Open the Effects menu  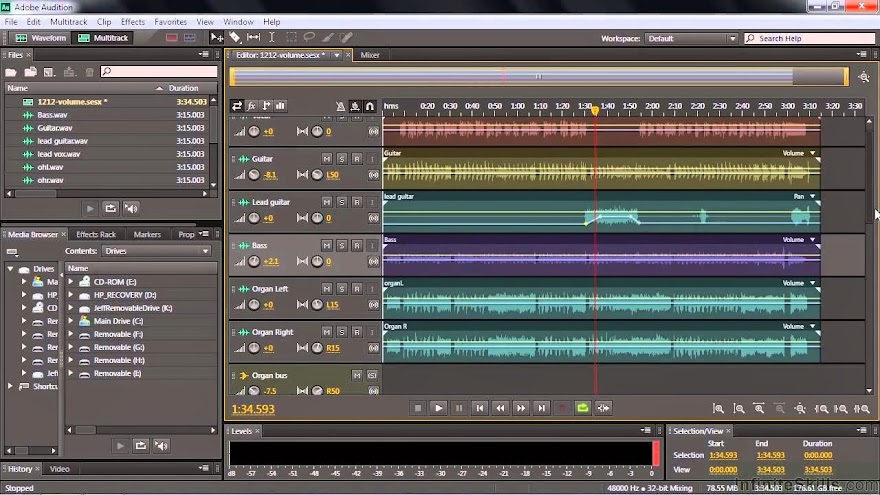[x=132, y=22]
